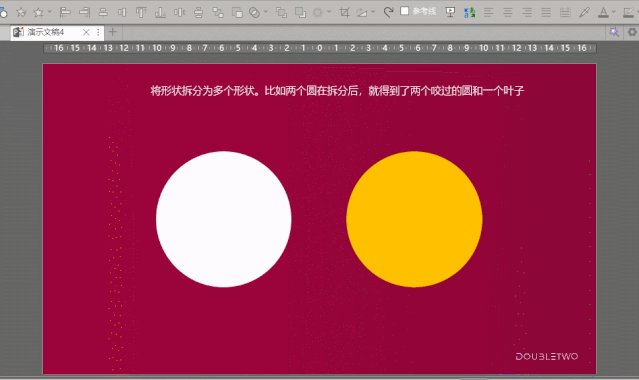Select the eyedropper color picker
The image size is (639, 380).
click(x=584, y=12)
